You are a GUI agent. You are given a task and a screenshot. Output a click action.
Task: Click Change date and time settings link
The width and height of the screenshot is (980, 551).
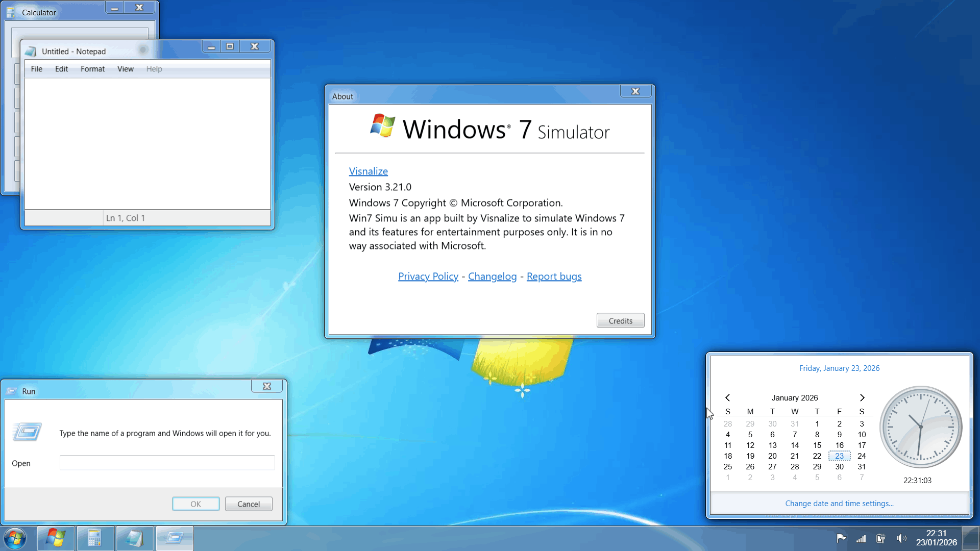click(x=839, y=503)
